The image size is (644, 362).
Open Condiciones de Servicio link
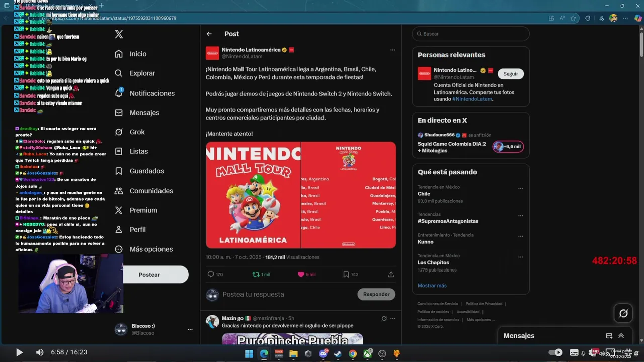tap(438, 304)
